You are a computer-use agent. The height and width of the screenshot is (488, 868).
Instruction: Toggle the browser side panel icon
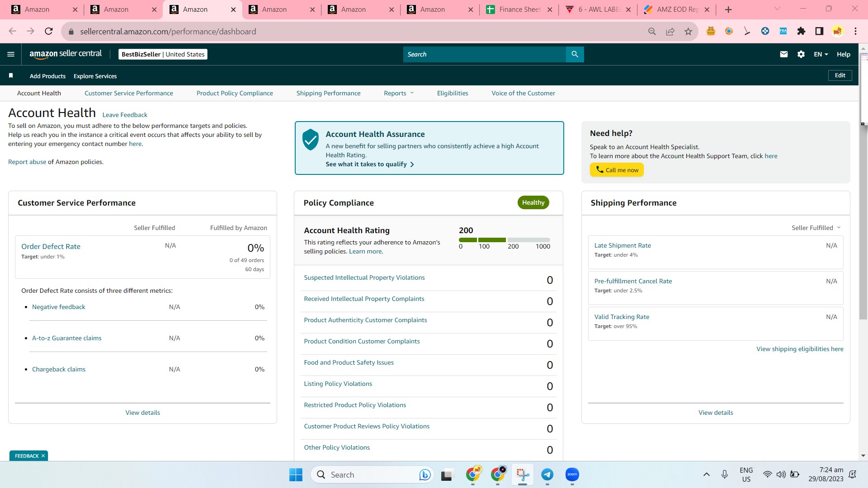pos(819,31)
